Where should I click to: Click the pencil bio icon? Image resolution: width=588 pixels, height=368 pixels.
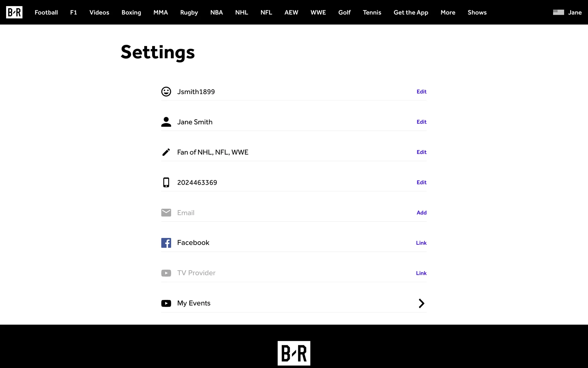click(x=166, y=152)
